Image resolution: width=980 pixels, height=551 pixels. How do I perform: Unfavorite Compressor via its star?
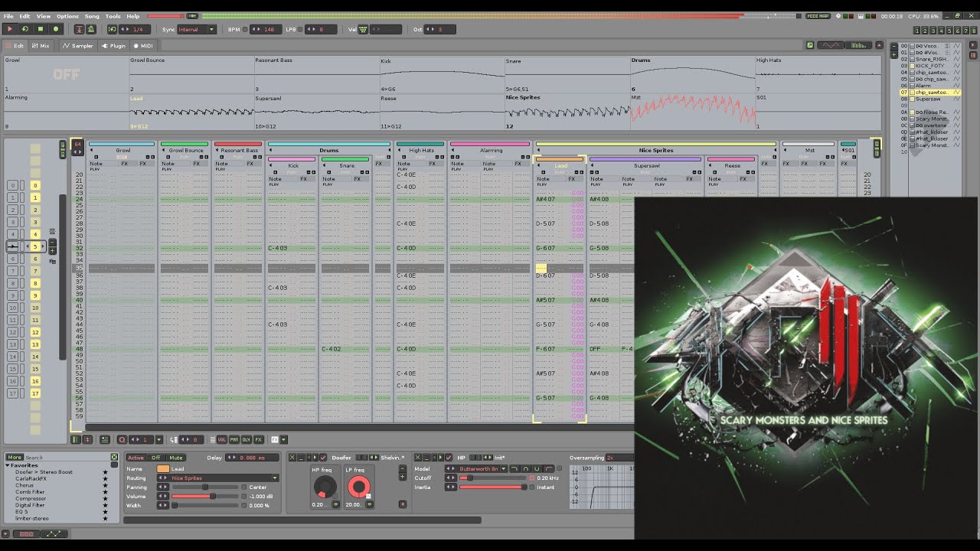pyautogui.click(x=106, y=498)
